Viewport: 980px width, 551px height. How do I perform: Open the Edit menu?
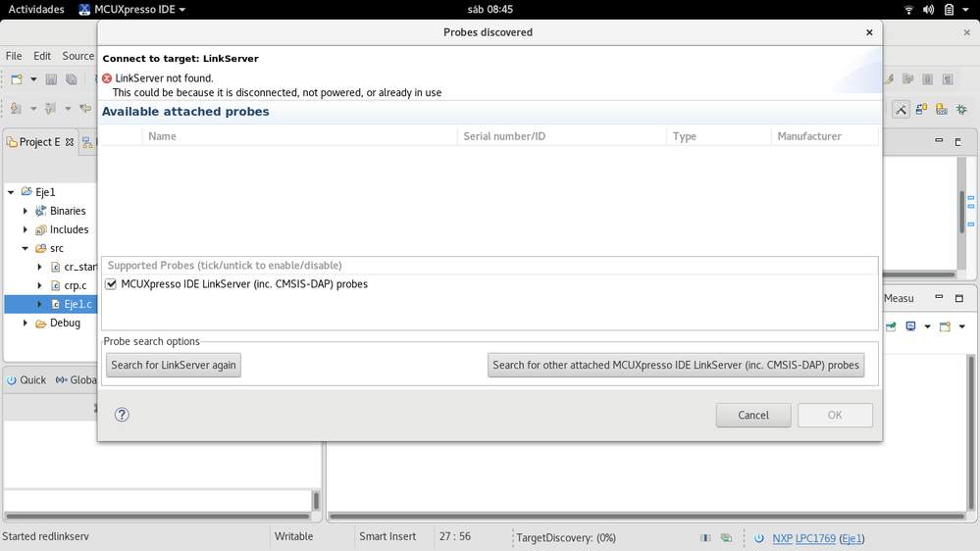pyautogui.click(x=42, y=56)
